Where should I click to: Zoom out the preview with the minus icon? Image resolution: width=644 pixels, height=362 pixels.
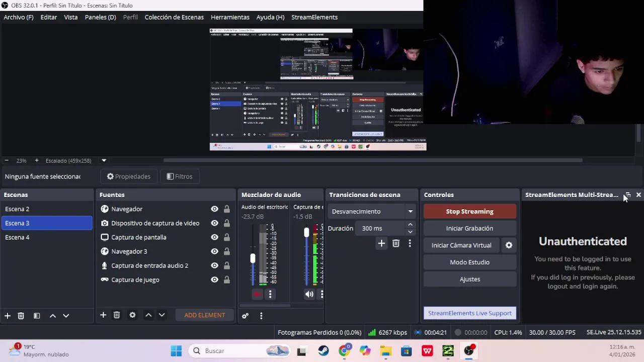[x=7, y=161]
